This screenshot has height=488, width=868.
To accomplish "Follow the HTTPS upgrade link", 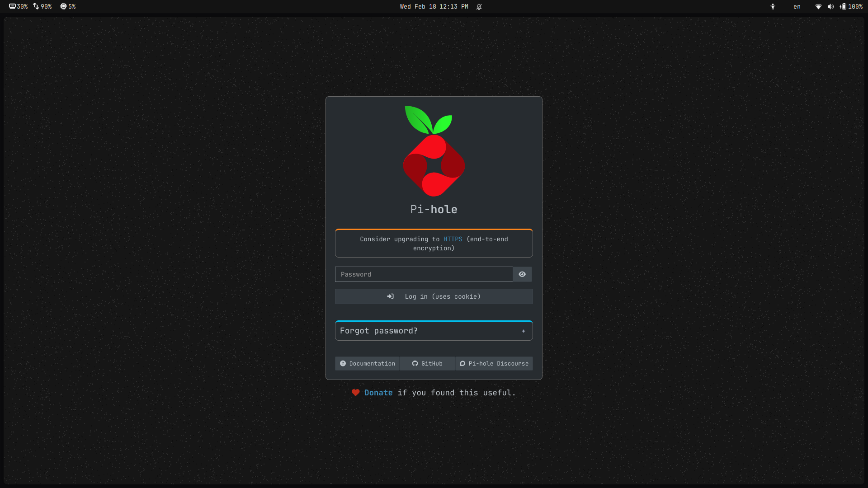I will 453,239.
